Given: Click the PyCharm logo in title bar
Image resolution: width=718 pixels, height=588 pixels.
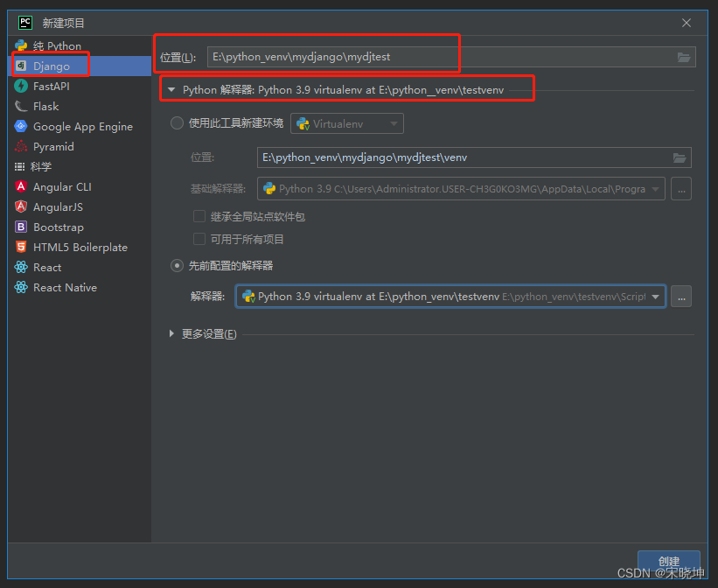Looking at the screenshot, I should (x=25, y=23).
